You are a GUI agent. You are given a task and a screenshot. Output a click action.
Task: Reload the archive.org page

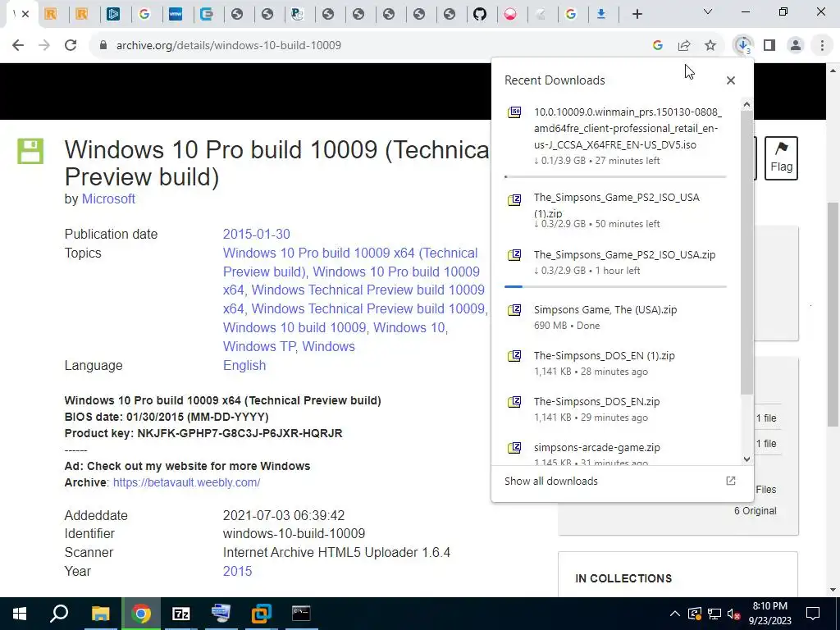click(71, 45)
